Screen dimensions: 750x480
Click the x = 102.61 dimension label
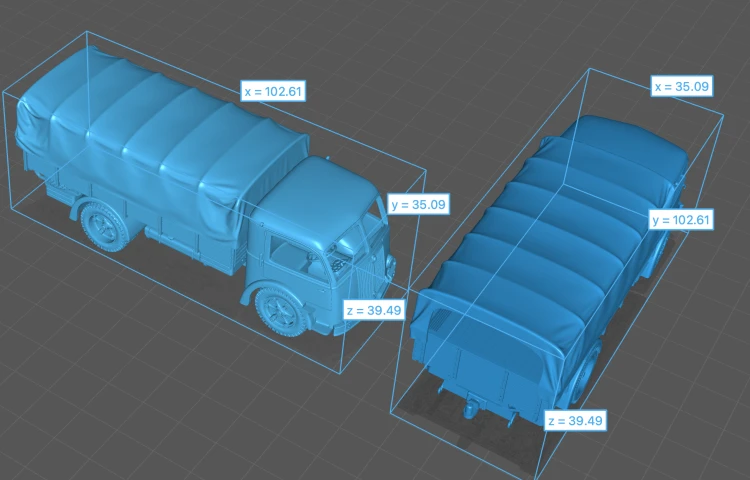[x=273, y=91]
